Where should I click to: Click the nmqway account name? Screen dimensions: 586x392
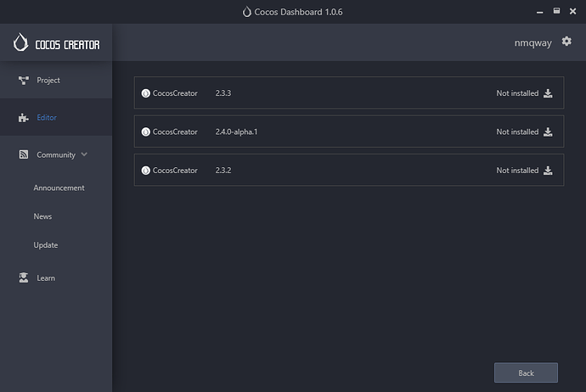click(532, 42)
